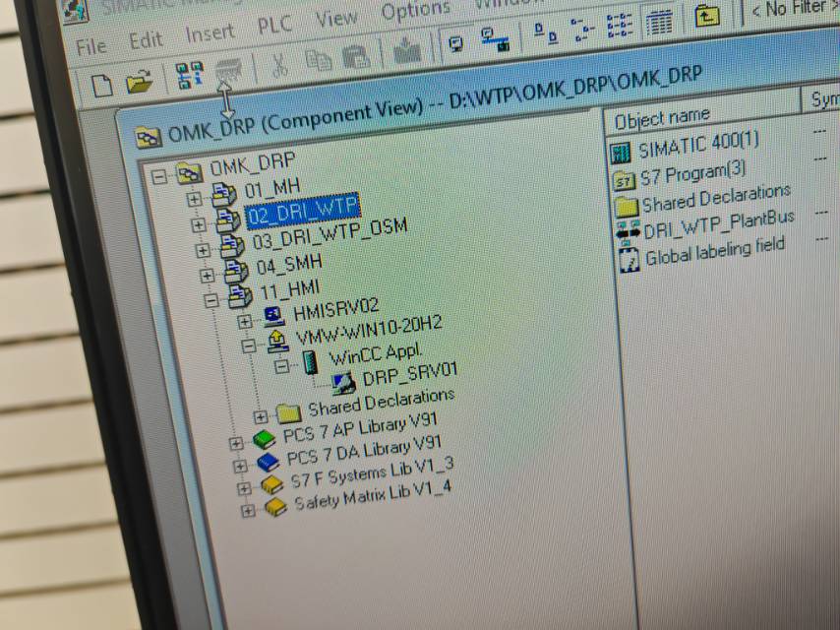Viewport: 840px width, 630px height.
Task: Click the Offline view monitor icon
Action: [455, 44]
